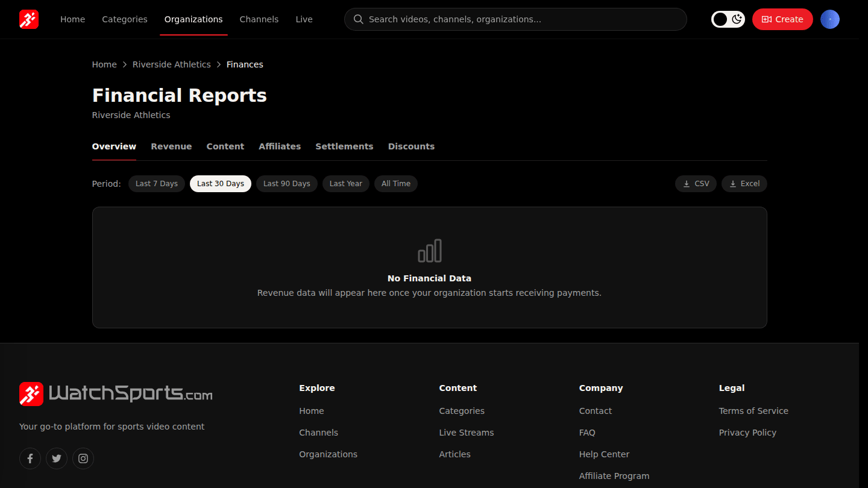Screen dimensions: 868x488
Task: Export the report to Excel
Action: [x=744, y=184]
